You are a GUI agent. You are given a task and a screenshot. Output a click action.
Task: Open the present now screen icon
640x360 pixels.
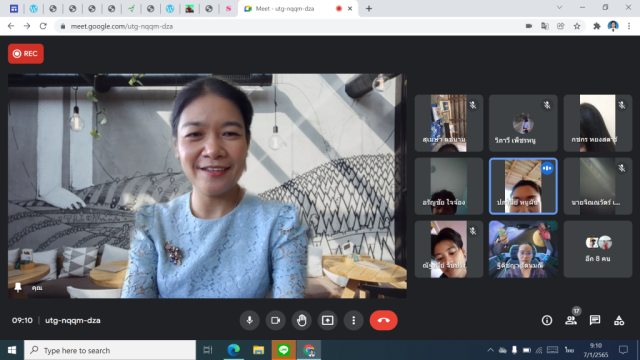[328, 320]
